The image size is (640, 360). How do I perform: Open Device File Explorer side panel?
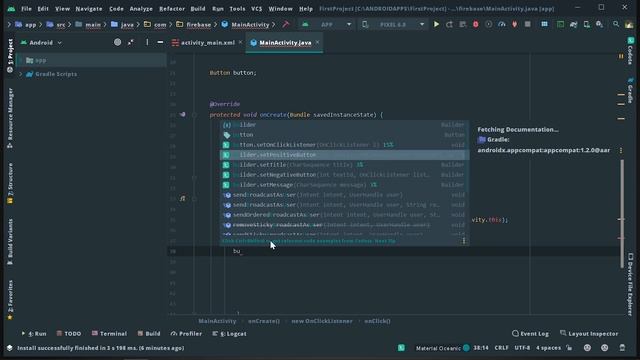coord(631,284)
